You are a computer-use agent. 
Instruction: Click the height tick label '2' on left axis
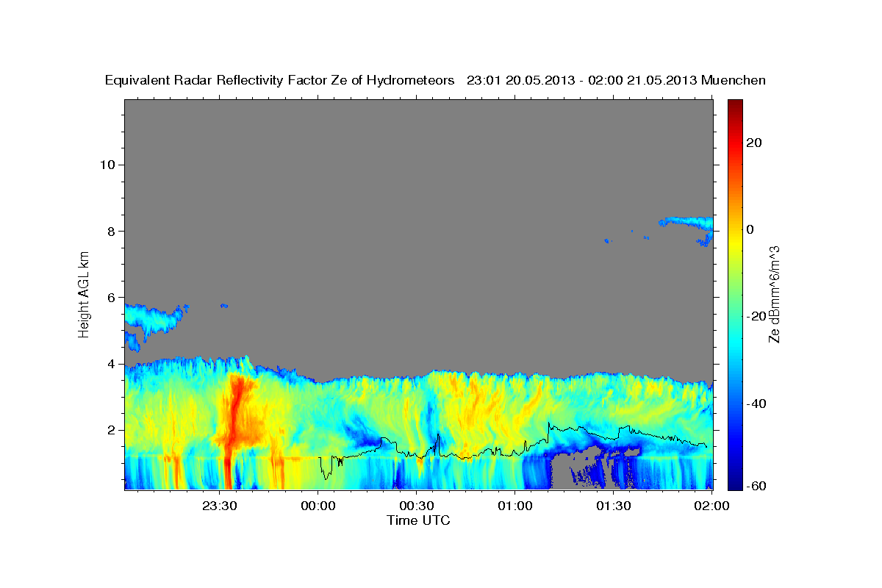click(x=110, y=430)
